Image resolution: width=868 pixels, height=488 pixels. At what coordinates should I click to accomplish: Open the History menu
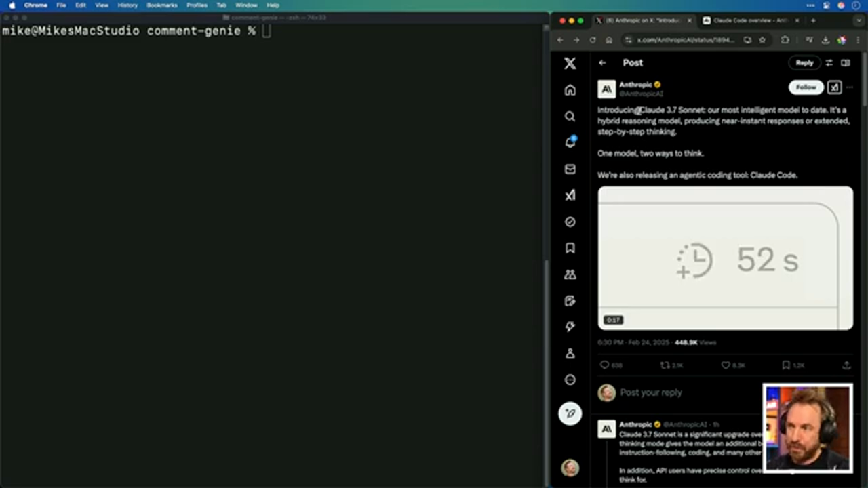127,5
